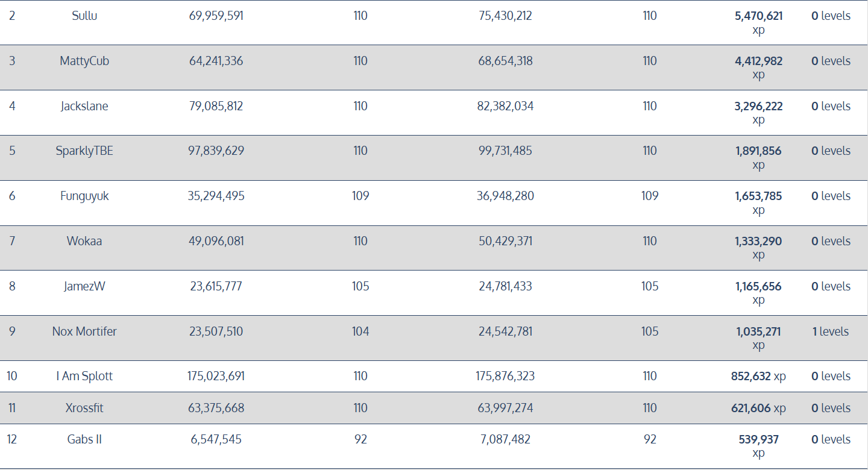The height and width of the screenshot is (470, 868).
Task: Select Jackslane's starting XP 79,085,812
Action: point(216,107)
